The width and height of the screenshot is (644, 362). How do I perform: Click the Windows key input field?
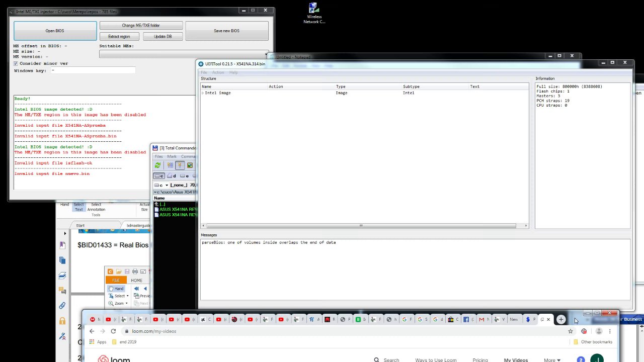(x=93, y=70)
